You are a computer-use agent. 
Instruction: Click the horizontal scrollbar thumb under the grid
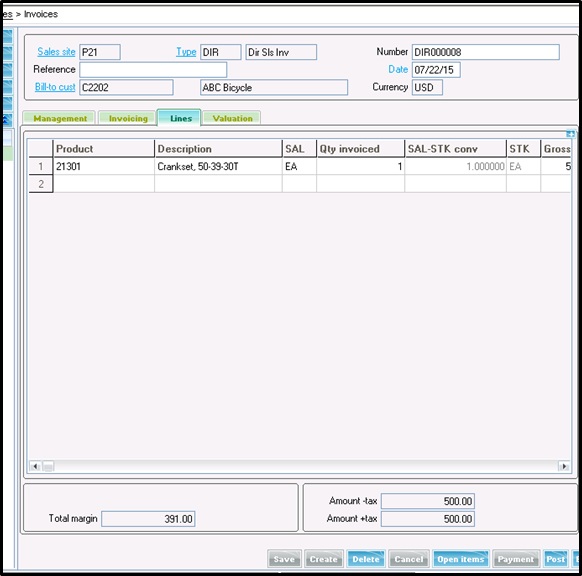48,466
